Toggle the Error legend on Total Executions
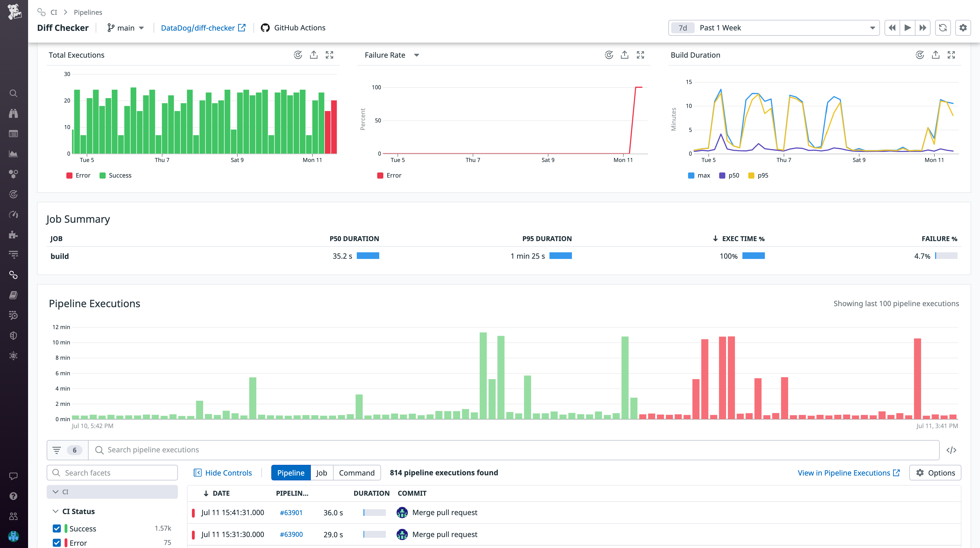Image resolution: width=980 pixels, height=548 pixels. 78,175
